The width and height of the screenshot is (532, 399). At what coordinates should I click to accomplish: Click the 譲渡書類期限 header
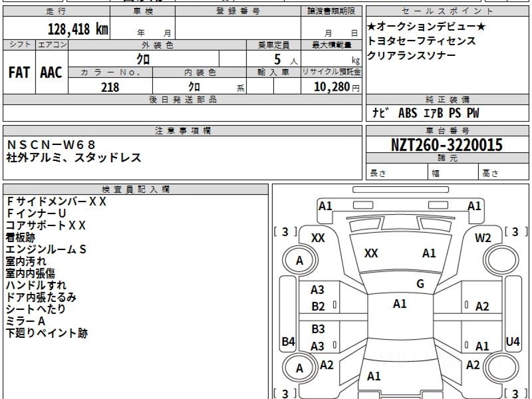click(331, 12)
